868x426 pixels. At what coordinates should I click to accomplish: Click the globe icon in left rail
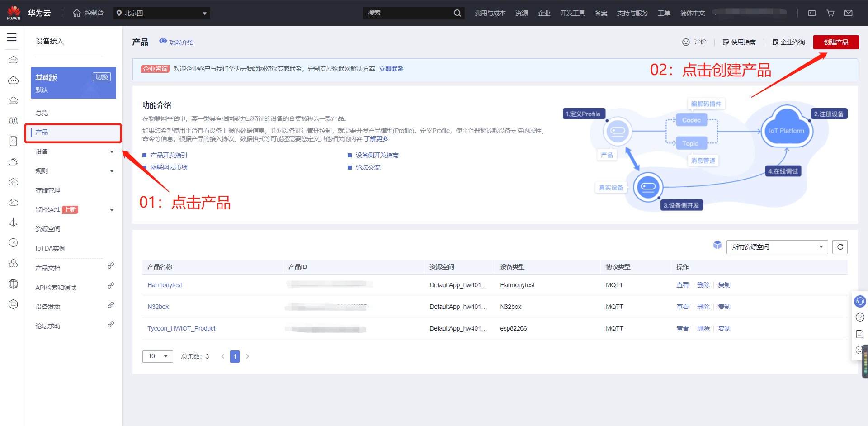coord(14,284)
